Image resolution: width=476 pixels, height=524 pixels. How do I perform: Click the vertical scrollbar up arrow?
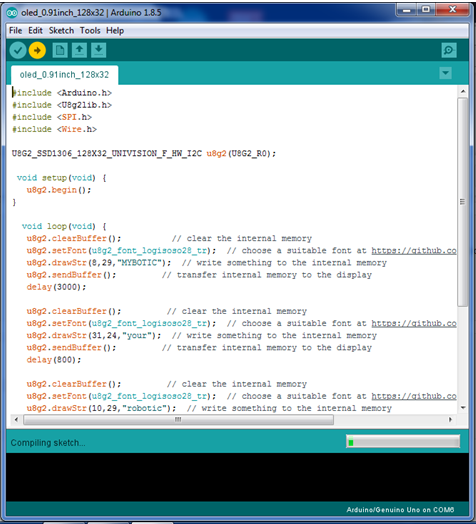click(463, 91)
